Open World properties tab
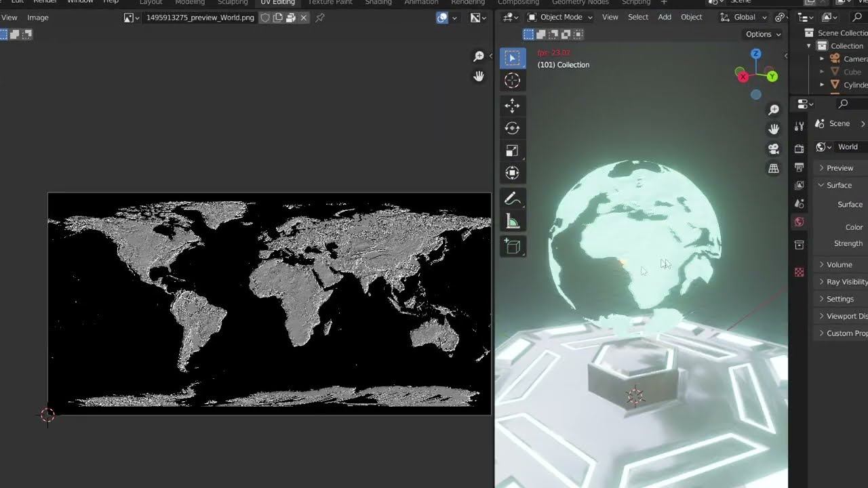 800,222
